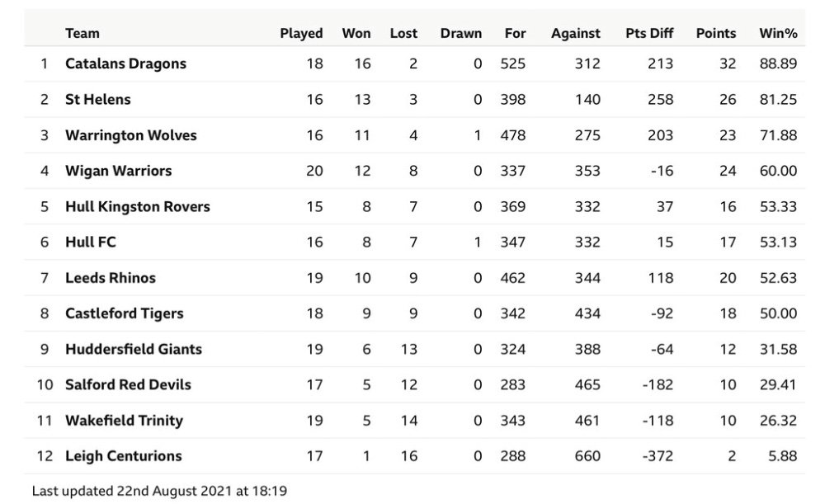The width and height of the screenshot is (825, 504).
Task: Select the Against column header
Action: (x=576, y=33)
